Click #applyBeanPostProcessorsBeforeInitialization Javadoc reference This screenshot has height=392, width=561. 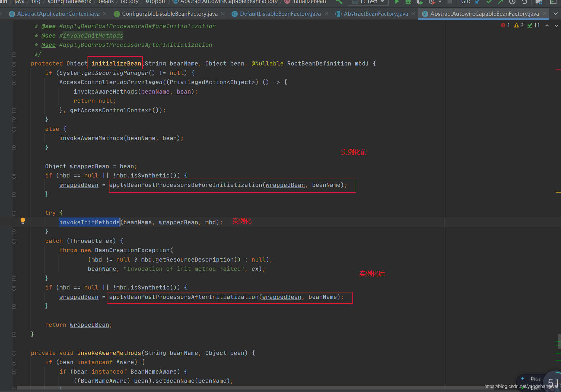[137, 26]
